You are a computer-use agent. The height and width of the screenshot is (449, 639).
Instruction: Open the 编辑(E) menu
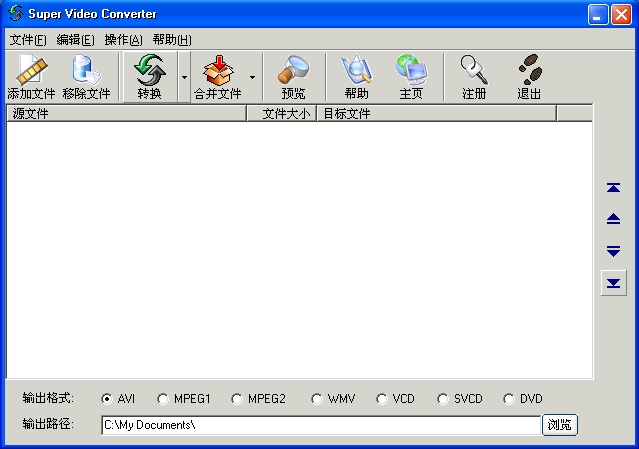coord(75,40)
